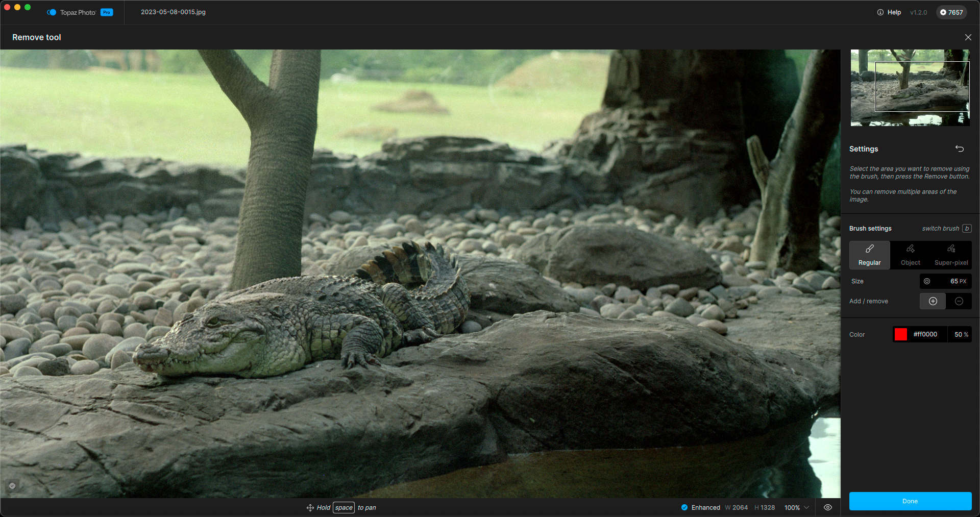Viewport: 980px width, 517px height.
Task: Choose the Super-pixel brush
Action: tap(951, 255)
